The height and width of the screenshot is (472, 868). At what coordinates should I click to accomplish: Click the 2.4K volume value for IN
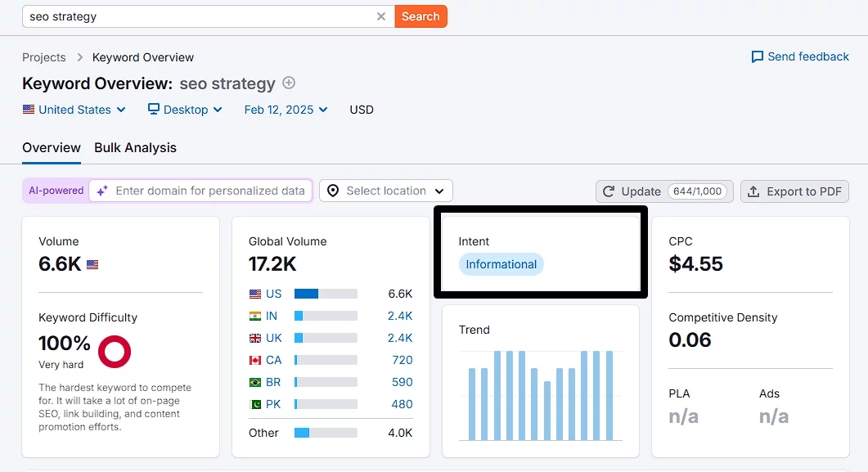(400, 316)
